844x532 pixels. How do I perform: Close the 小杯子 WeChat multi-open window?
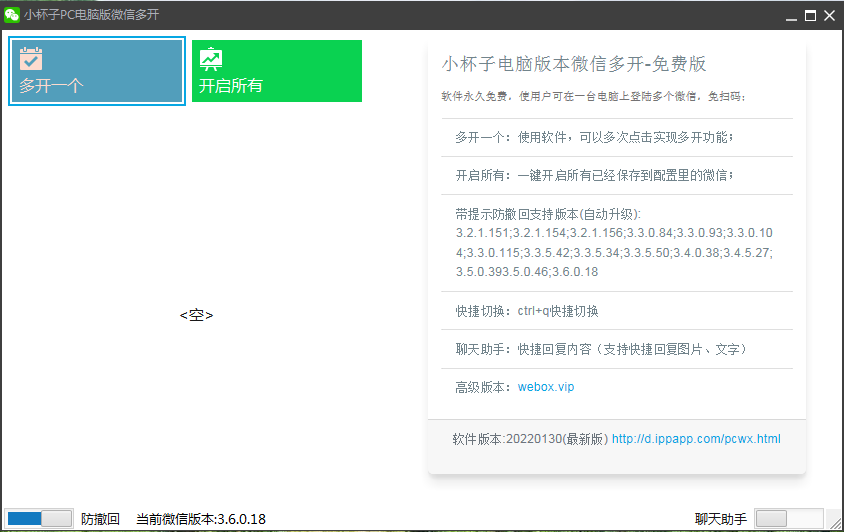(x=829, y=15)
